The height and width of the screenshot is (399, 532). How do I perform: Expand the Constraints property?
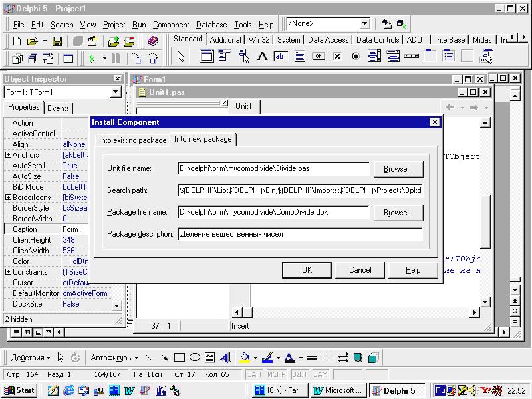tap(8, 272)
